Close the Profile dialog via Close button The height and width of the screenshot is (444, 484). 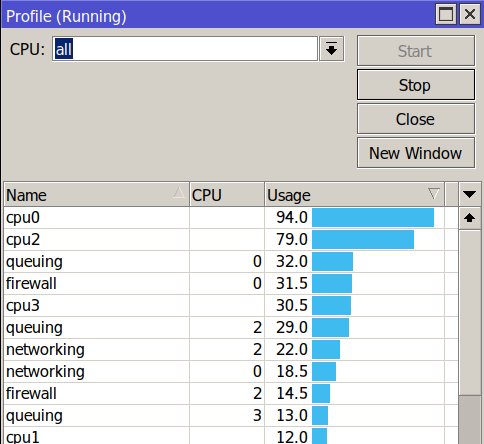(416, 119)
